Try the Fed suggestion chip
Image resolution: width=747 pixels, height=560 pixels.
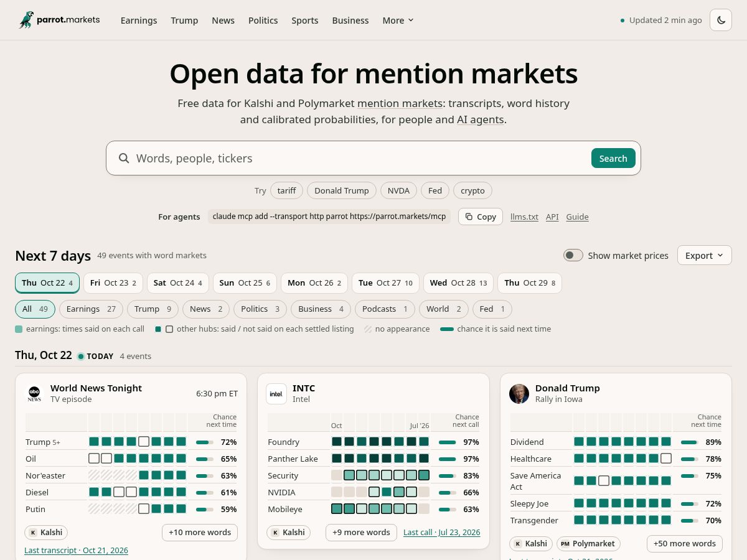435,190
